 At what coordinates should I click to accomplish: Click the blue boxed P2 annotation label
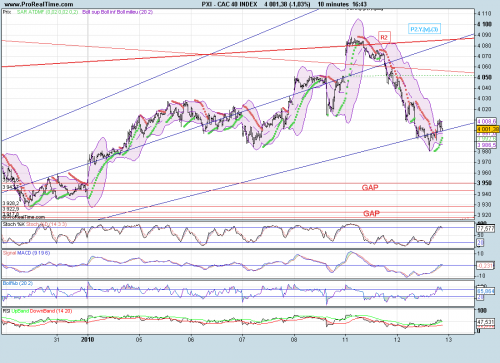(x=424, y=29)
